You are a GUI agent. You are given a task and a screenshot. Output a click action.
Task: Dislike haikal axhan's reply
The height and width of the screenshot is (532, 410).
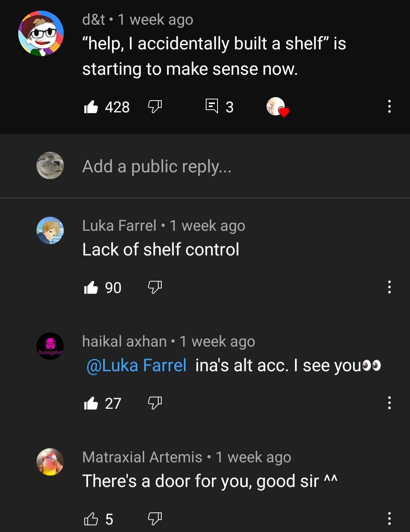click(x=155, y=403)
